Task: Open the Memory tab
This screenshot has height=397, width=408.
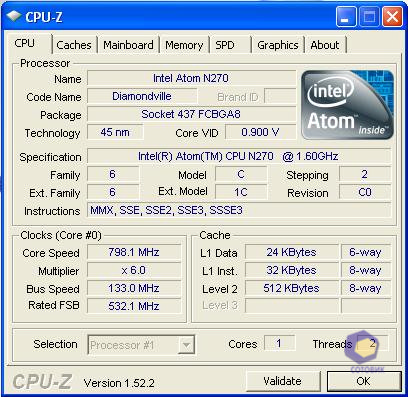Action: (x=184, y=45)
